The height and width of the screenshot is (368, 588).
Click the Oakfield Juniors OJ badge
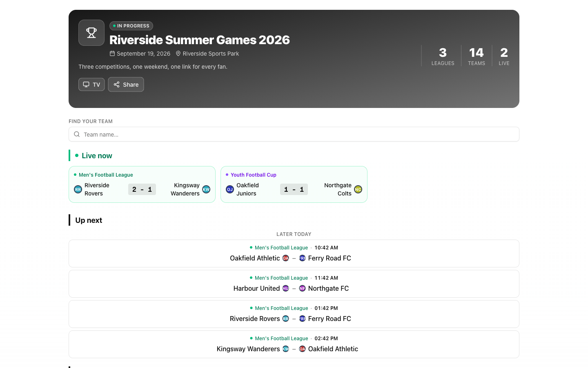pos(230,189)
